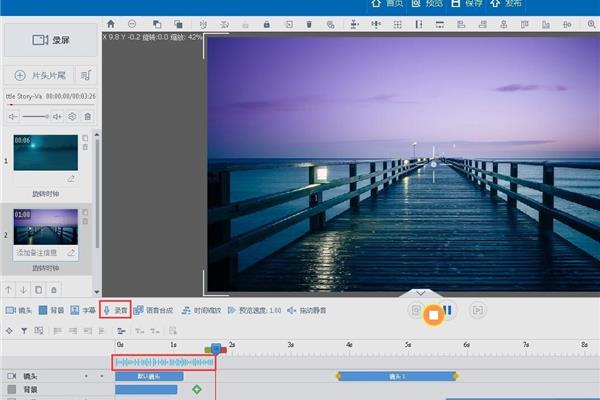Viewport: 600px width, 400px height.
Task: Open 预览 preview in the top bar
Action: [x=427, y=3]
